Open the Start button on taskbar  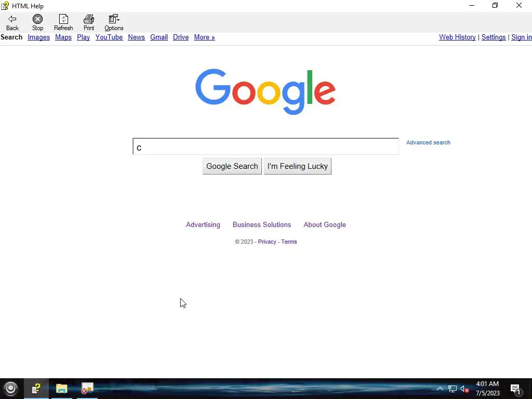click(10, 389)
